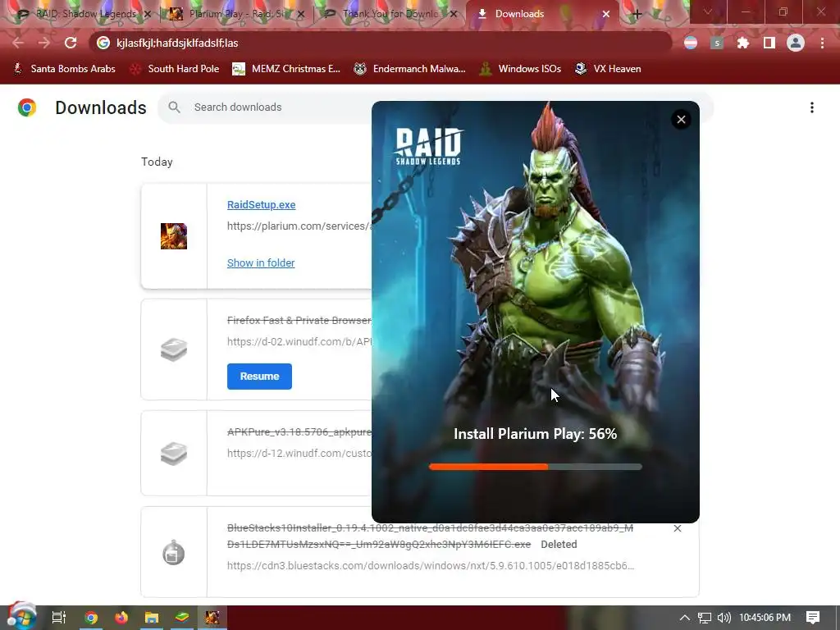
Task: Click the plarium.com services URL
Action: pyautogui.click(x=299, y=226)
